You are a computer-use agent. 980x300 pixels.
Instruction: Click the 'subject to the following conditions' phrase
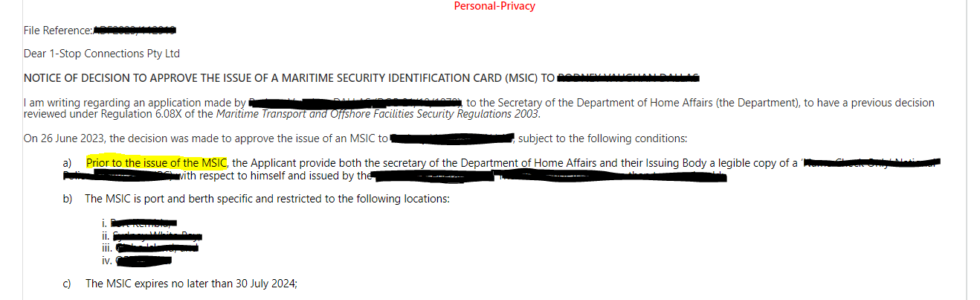tap(602, 138)
